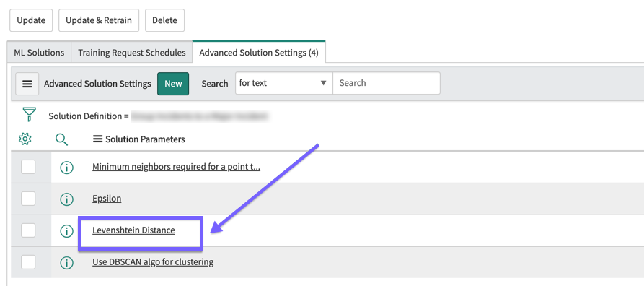
Task: Click the Solution Definition filter breadcrumb
Action: click(x=158, y=116)
